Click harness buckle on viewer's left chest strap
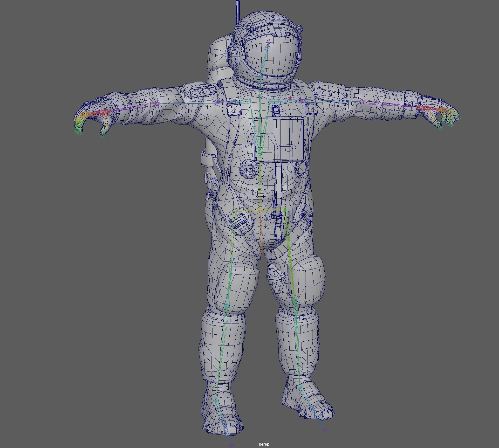499x448 pixels. [x=234, y=110]
